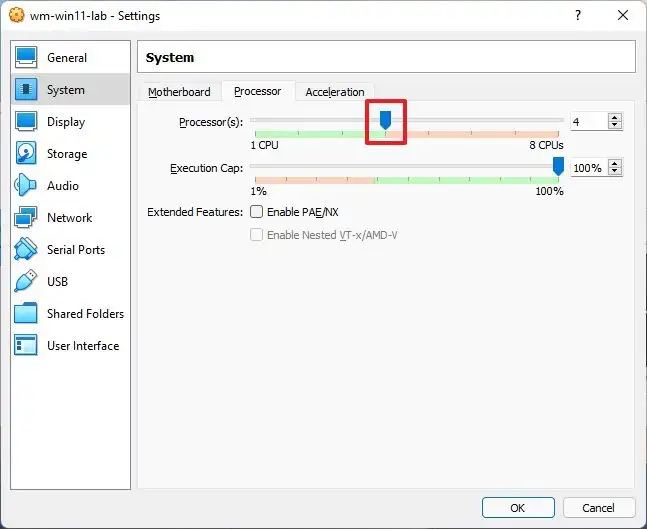Open Display settings via monitor icon
The height and width of the screenshot is (529, 647).
pyautogui.click(x=26, y=121)
